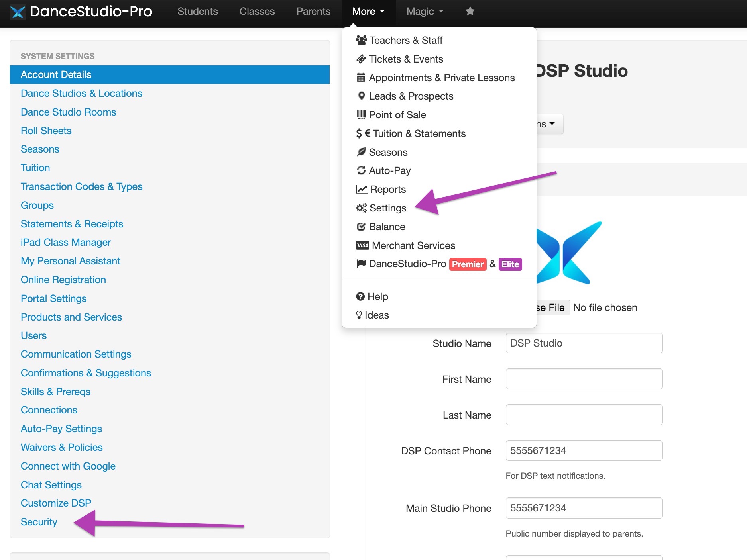
Task: Open Online Registration settings
Action: pyautogui.click(x=63, y=280)
